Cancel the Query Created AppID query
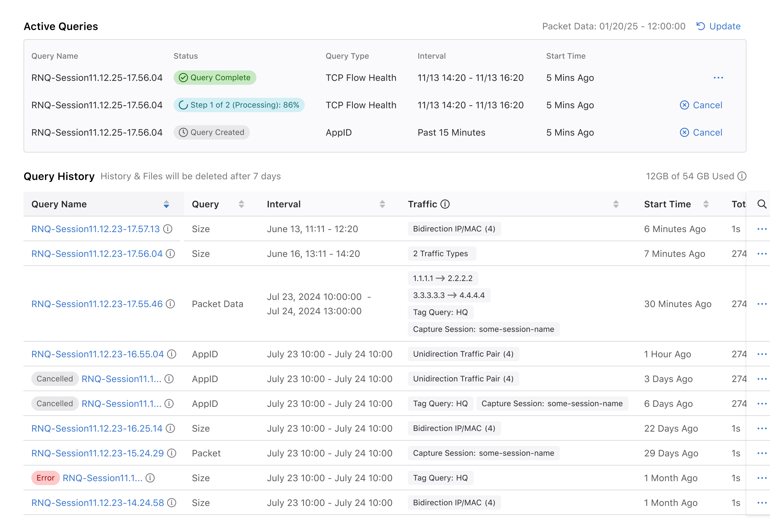 [701, 132]
